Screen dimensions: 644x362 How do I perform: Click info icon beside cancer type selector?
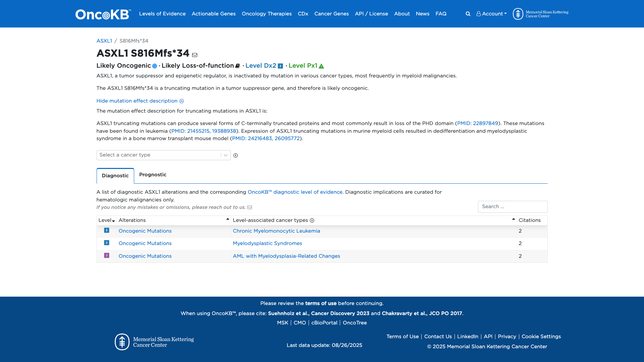pyautogui.click(x=235, y=156)
